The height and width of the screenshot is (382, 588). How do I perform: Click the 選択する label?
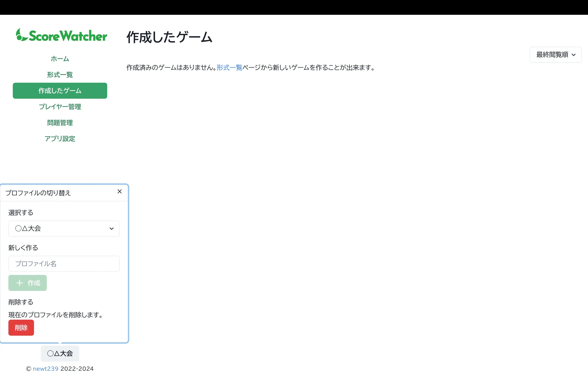(21, 212)
